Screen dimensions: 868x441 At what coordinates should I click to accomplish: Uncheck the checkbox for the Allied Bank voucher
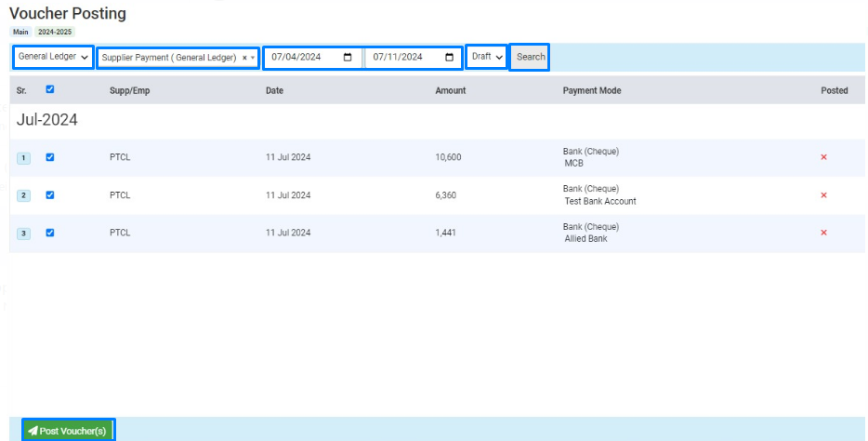[x=50, y=233]
